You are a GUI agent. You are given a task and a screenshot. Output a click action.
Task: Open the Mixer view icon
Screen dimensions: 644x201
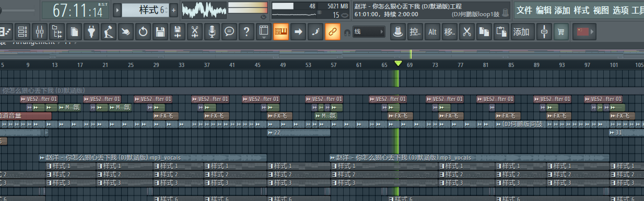click(x=40, y=32)
